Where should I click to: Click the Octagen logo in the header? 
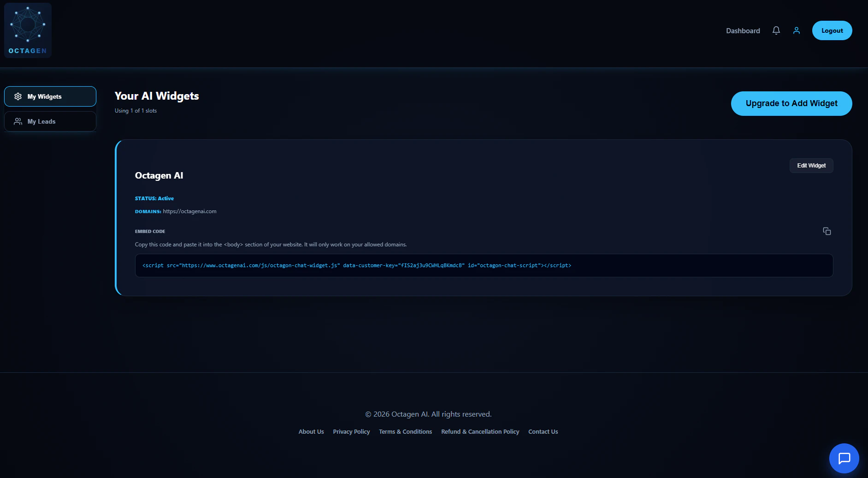pos(28,30)
